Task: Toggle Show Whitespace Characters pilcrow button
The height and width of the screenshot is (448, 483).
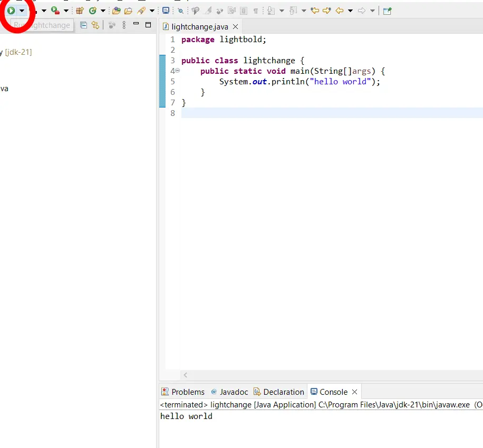Action: pyautogui.click(x=256, y=11)
